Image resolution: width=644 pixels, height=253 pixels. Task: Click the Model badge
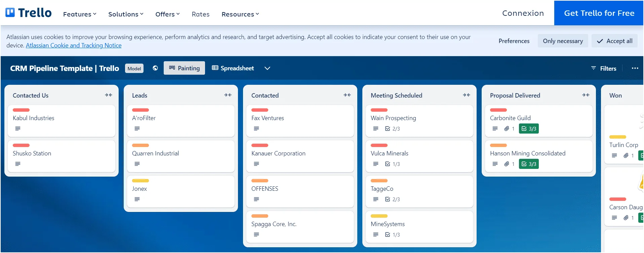[x=134, y=68]
